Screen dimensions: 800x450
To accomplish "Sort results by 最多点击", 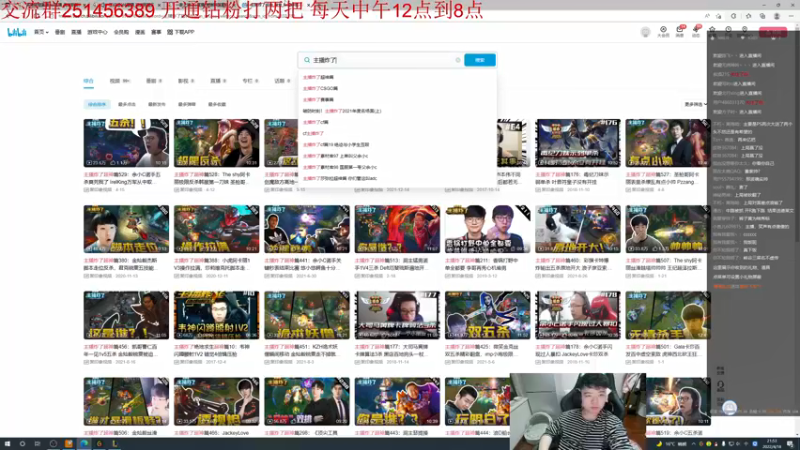I will point(127,104).
